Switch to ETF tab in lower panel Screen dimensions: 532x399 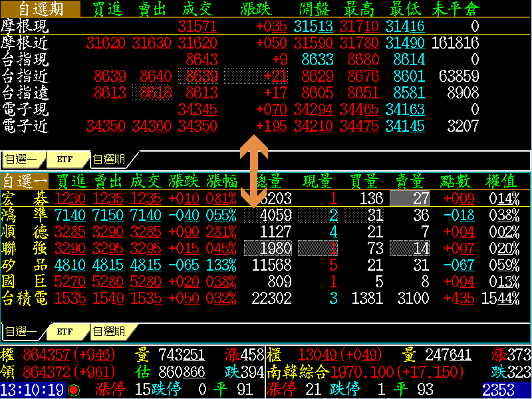[x=65, y=331]
